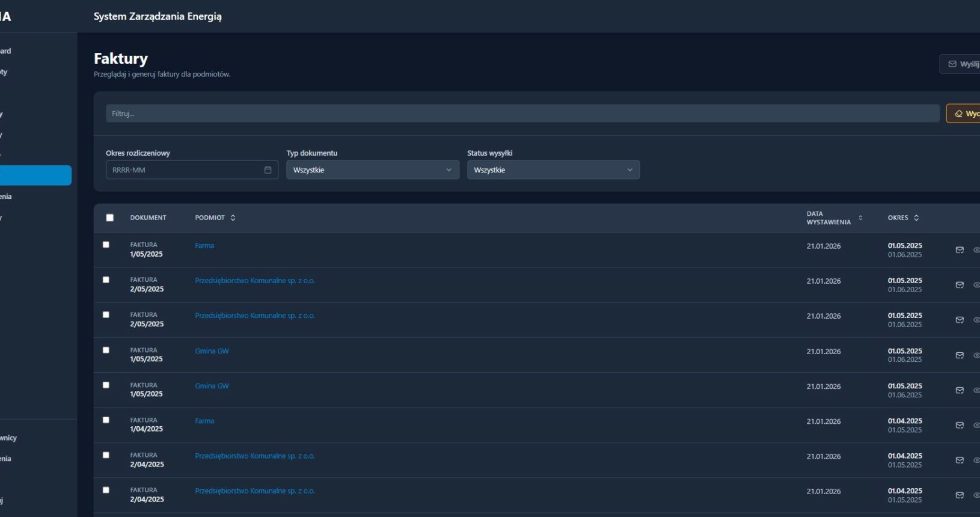Image resolution: width=980 pixels, height=517 pixels.
Task: Click sort arrows next to Podmiot column
Action: [x=233, y=218]
